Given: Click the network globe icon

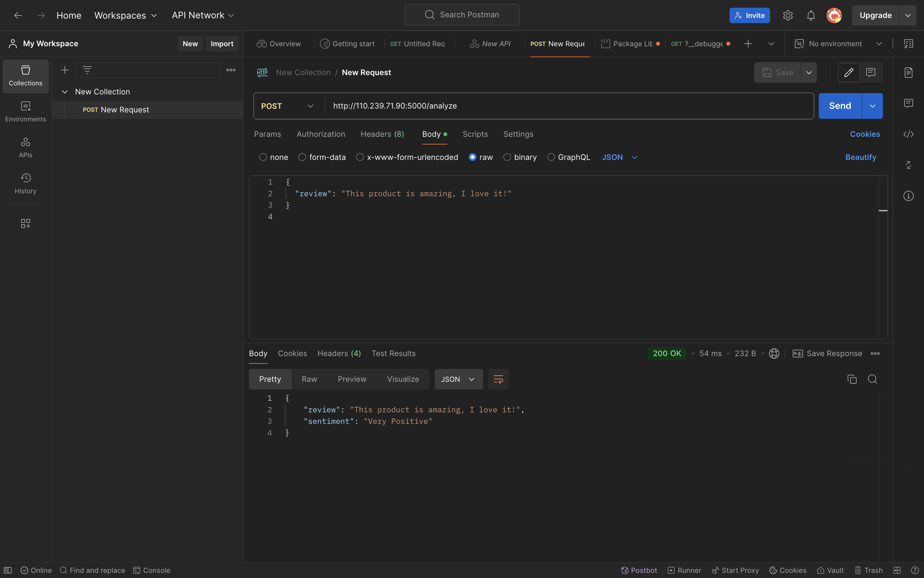Looking at the screenshot, I should pos(774,353).
